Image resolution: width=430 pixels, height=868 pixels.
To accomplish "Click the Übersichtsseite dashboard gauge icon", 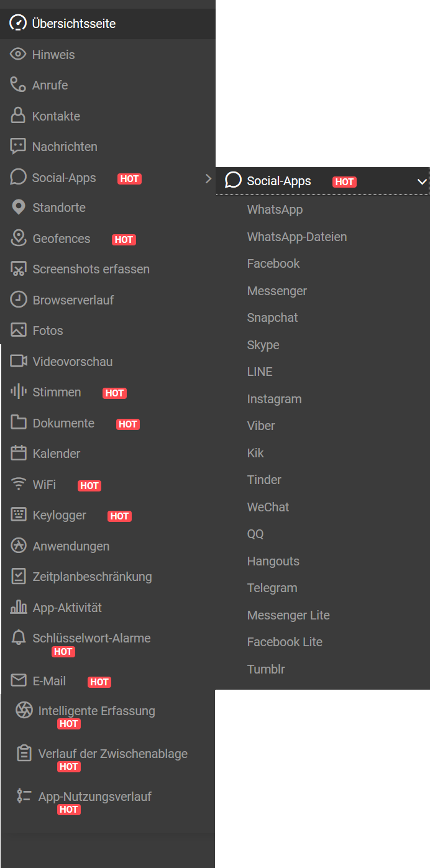I will tap(18, 24).
